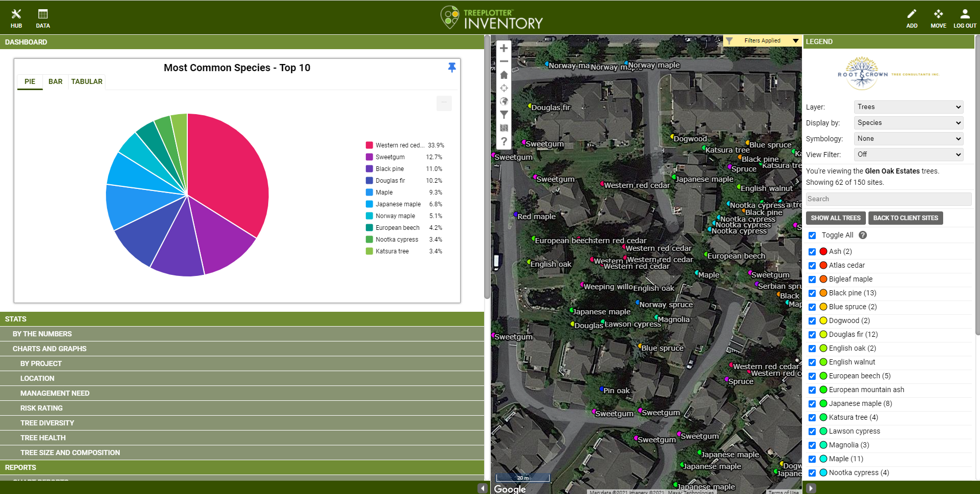Click the globe basemap icon
Screen dimensions: 980x494
pyautogui.click(x=504, y=101)
